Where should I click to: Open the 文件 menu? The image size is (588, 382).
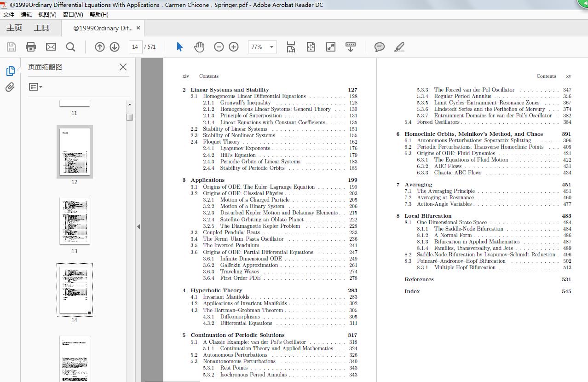point(9,15)
